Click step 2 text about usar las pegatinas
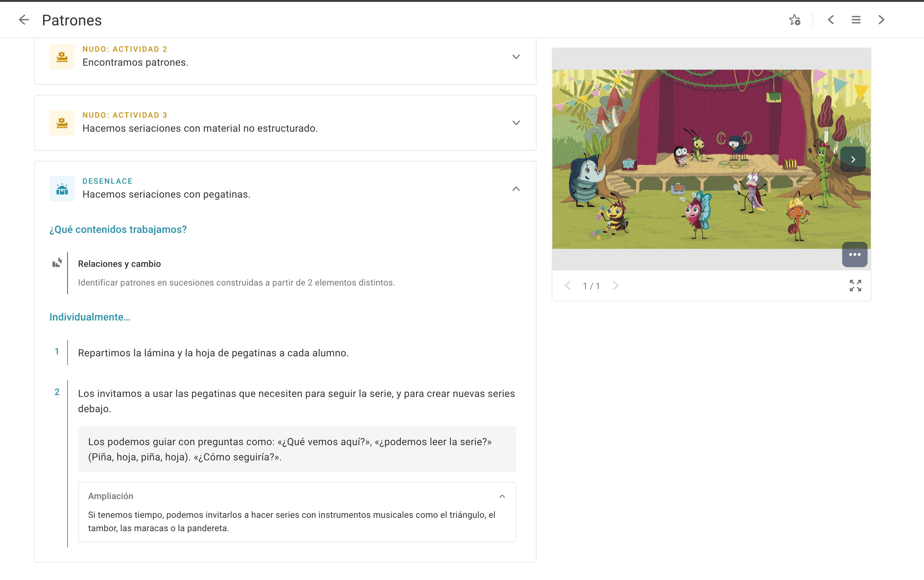The width and height of the screenshot is (924, 580). 296,401
